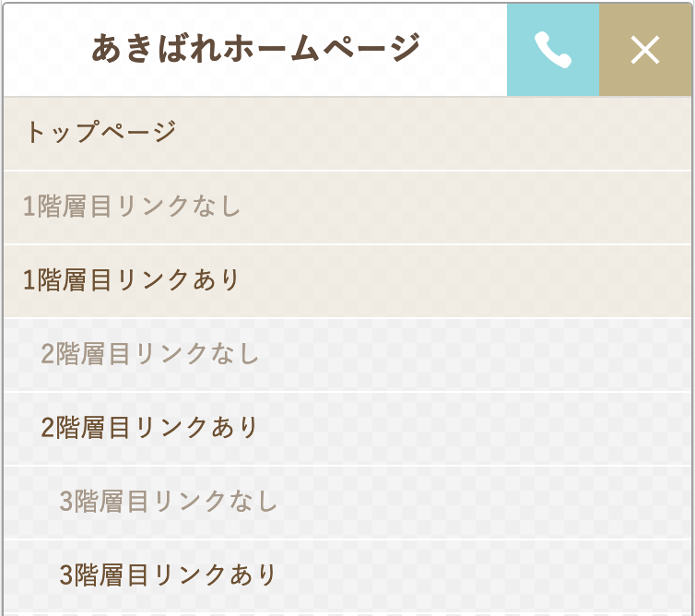Image resolution: width=695 pixels, height=616 pixels.
Task: Click the grayed first-level no-link entry
Action: [347, 207]
